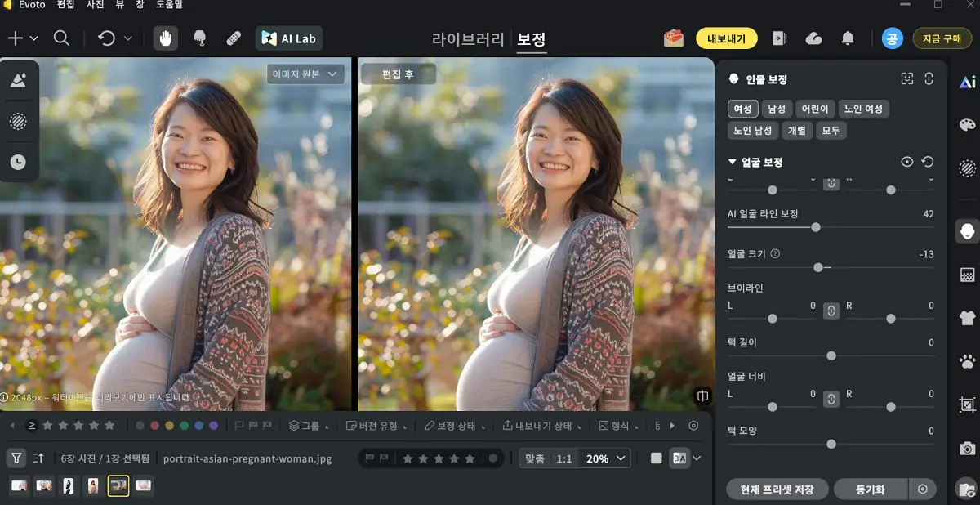The height and width of the screenshot is (505, 980).
Task: Click the 맞춤 fit zoom button
Action: click(x=535, y=458)
